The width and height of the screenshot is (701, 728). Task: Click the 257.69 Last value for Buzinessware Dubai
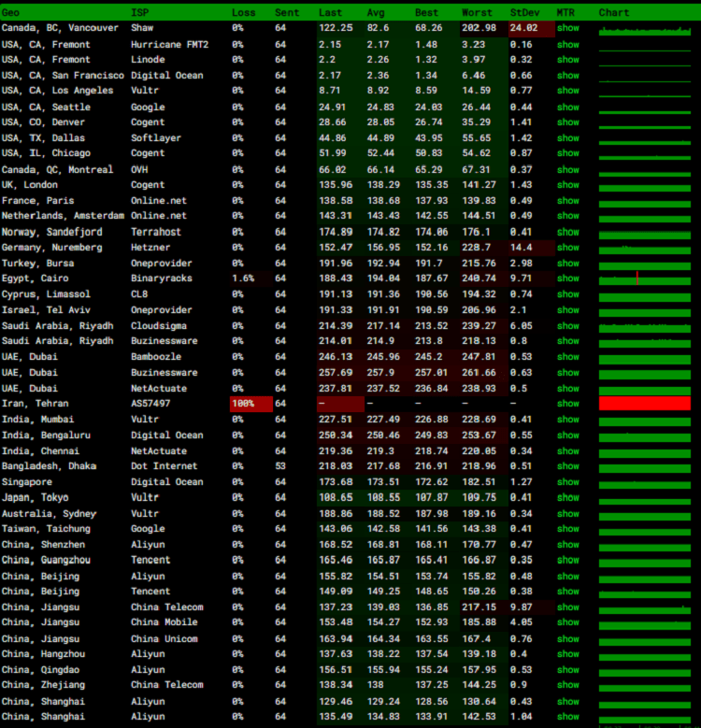[x=336, y=373]
